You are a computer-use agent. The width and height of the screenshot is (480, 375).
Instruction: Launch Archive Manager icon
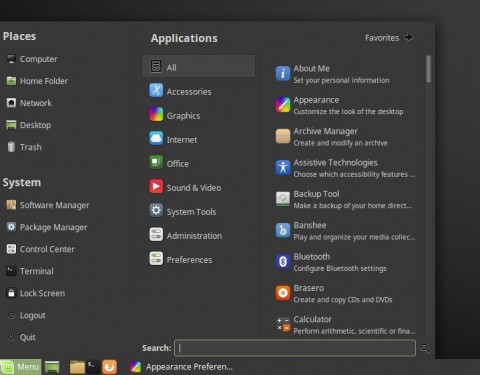click(x=283, y=136)
